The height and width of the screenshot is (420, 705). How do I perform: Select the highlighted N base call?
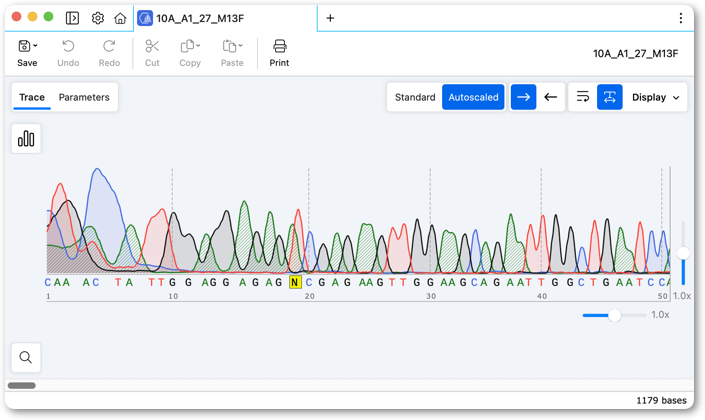click(x=294, y=282)
